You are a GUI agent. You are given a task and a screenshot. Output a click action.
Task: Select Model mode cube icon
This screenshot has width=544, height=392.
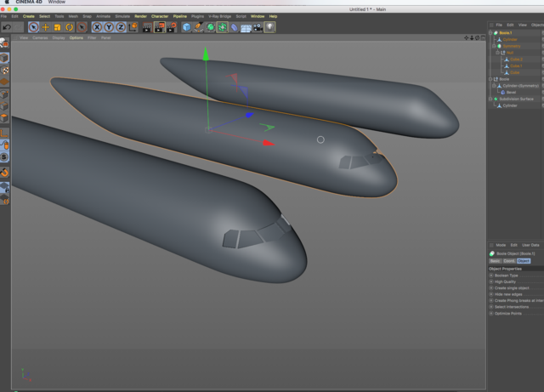[x=4, y=58]
